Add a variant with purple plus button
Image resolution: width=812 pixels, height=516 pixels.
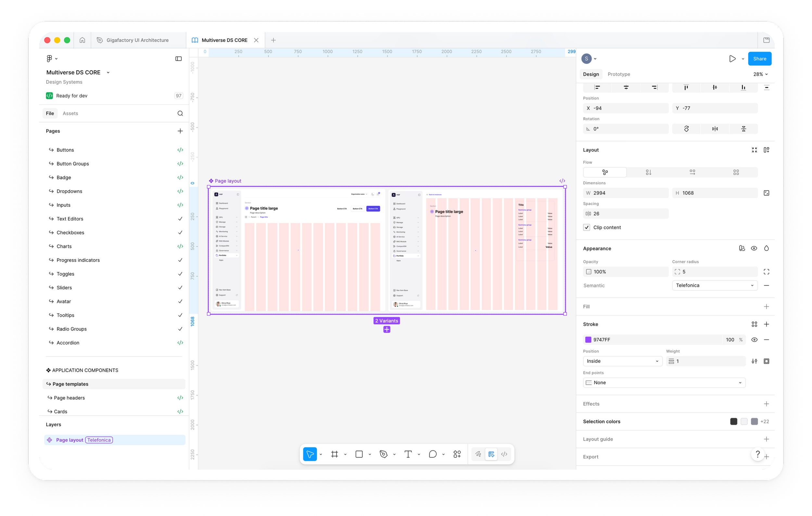(387, 329)
